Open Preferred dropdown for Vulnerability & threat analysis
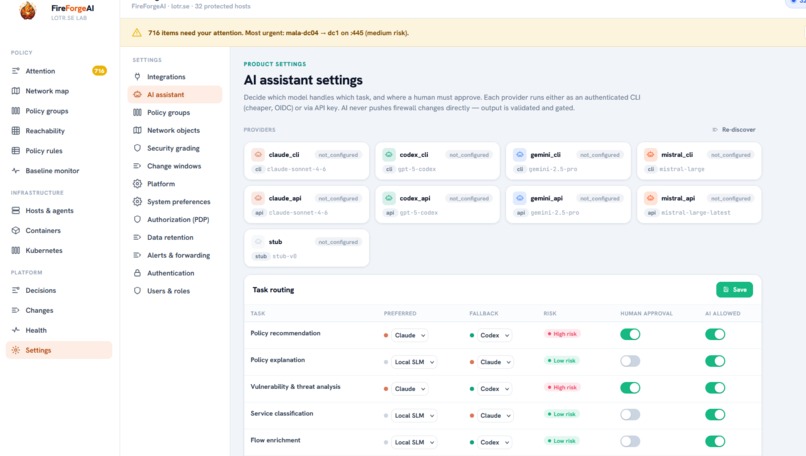Viewport: 806px width, 456px height. 410,389
